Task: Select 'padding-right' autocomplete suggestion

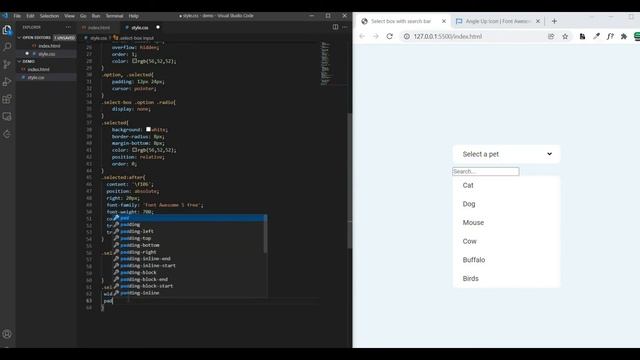Action: [190, 252]
